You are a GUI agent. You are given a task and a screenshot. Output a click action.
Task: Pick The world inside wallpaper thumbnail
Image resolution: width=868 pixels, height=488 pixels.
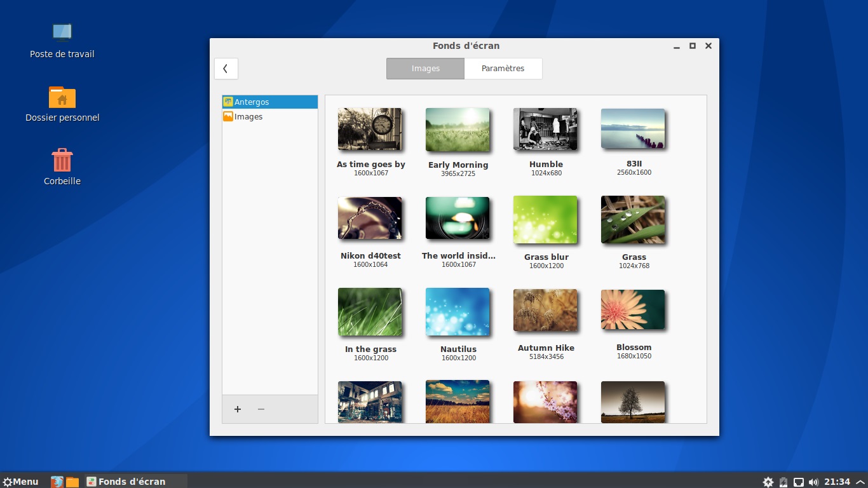(x=458, y=218)
